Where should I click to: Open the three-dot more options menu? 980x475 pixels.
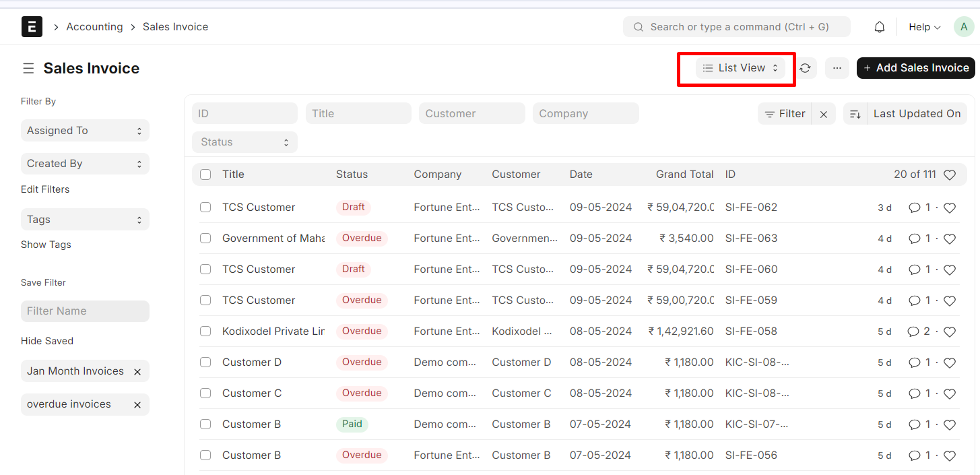click(837, 68)
